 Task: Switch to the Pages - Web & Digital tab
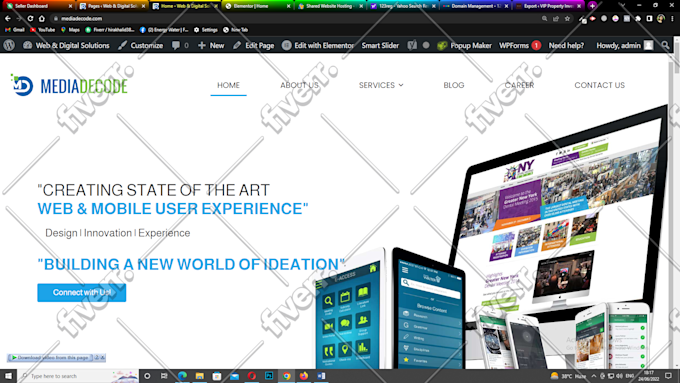[112, 6]
